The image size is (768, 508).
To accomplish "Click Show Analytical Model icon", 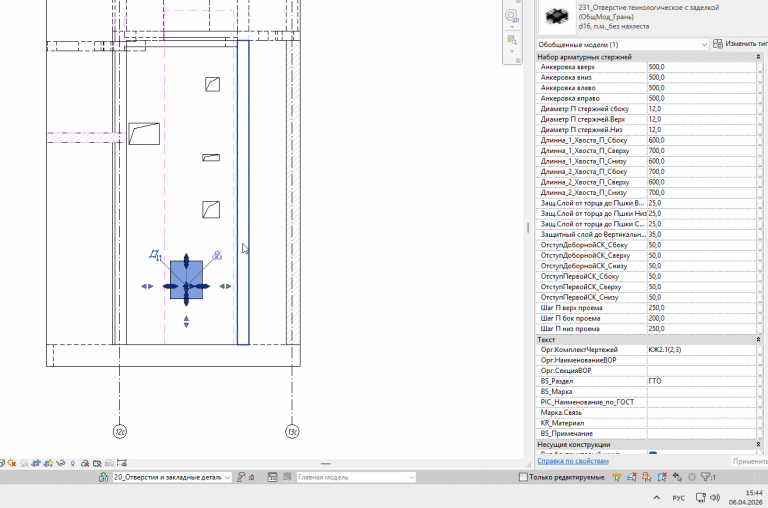I will click(x=109, y=463).
